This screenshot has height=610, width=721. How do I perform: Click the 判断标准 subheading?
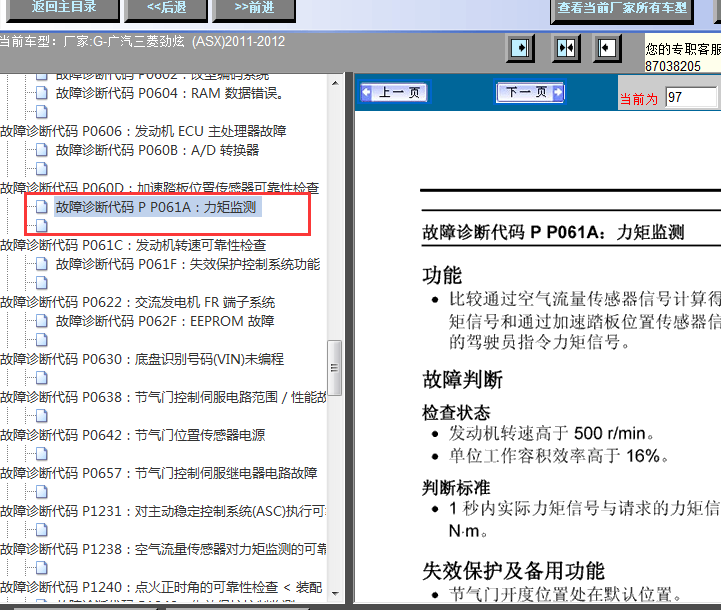[x=456, y=488]
